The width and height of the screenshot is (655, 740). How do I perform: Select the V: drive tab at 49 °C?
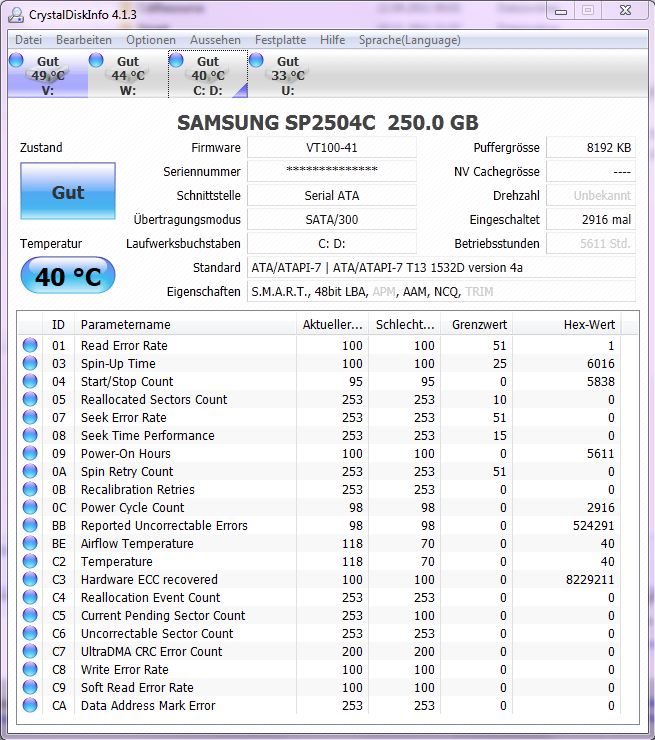pyautogui.click(x=48, y=75)
